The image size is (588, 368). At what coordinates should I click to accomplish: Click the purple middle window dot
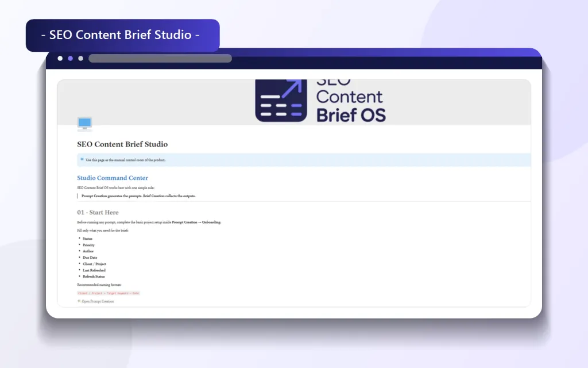tap(70, 58)
